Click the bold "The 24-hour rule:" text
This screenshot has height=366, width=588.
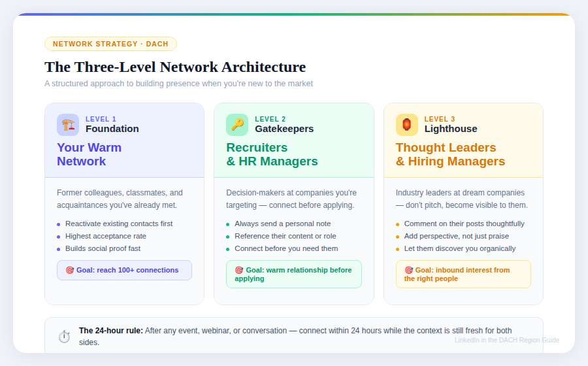[x=110, y=331]
